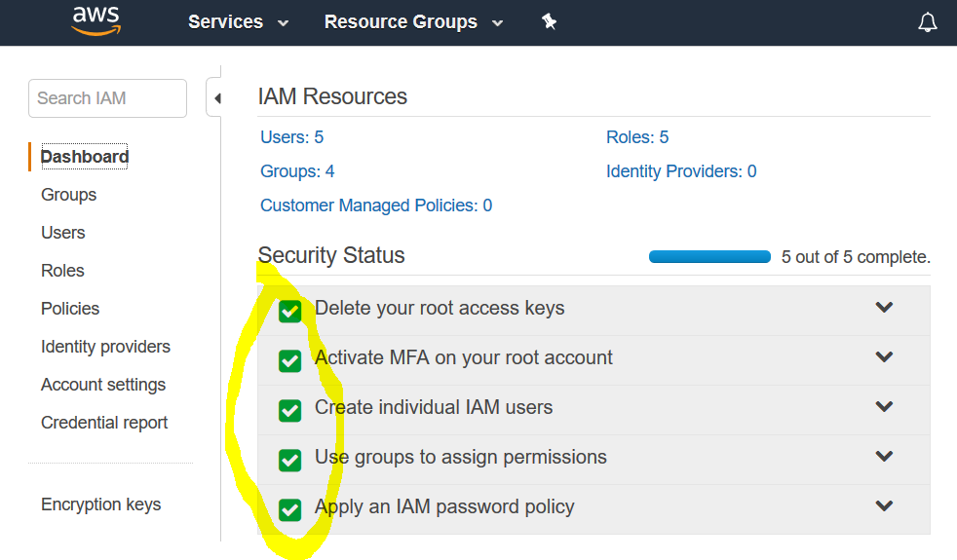Collapse the sidebar with the arrow icon
The width and height of the screenshot is (957, 560).
pos(216,98)
